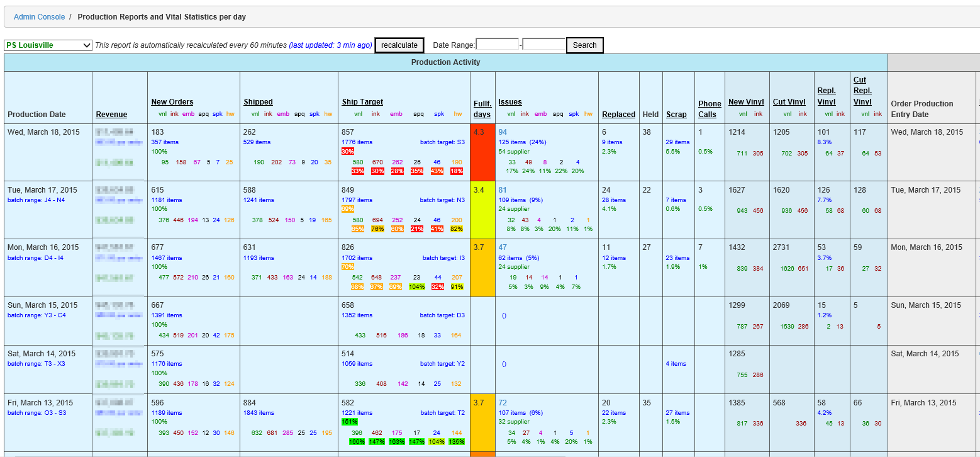Select the Shipped column header
The image size is (980, 457).
[258, 102]
